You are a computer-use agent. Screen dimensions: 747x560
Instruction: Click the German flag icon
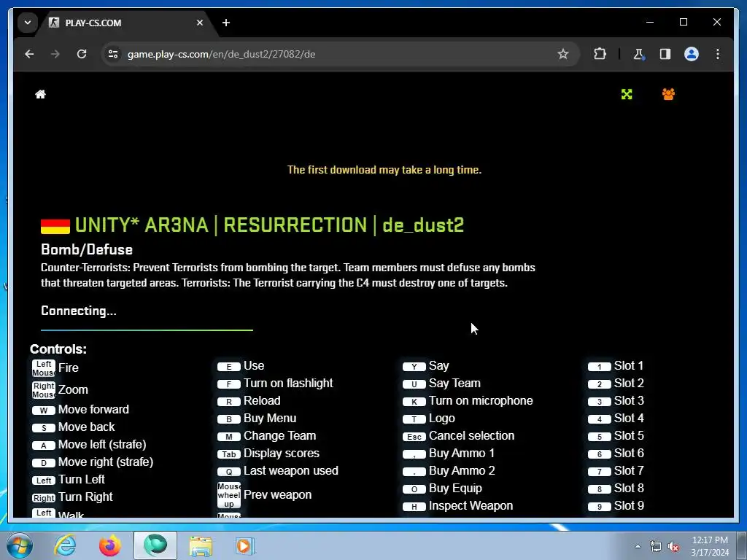coord(55,226)
